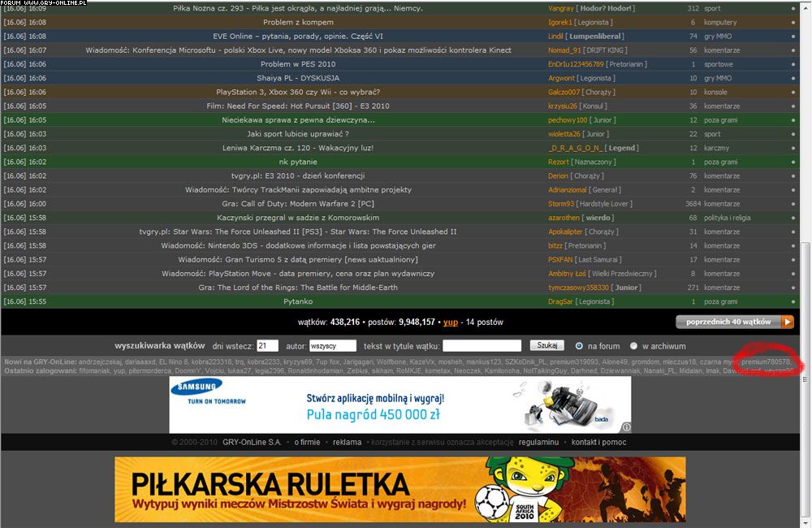Screen dimensions: 812x528
Task: Click the dot on the 'EVE Online' thread row
Action: point(793,37)
